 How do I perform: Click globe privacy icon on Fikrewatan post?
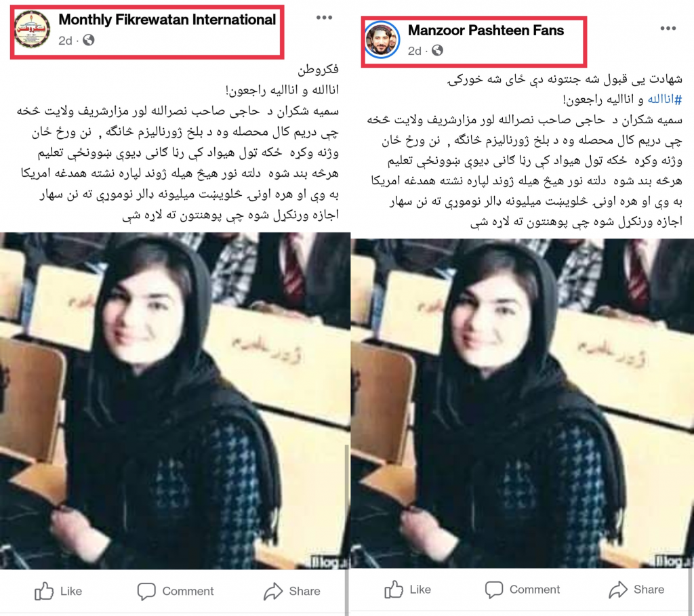coord(89,40)
